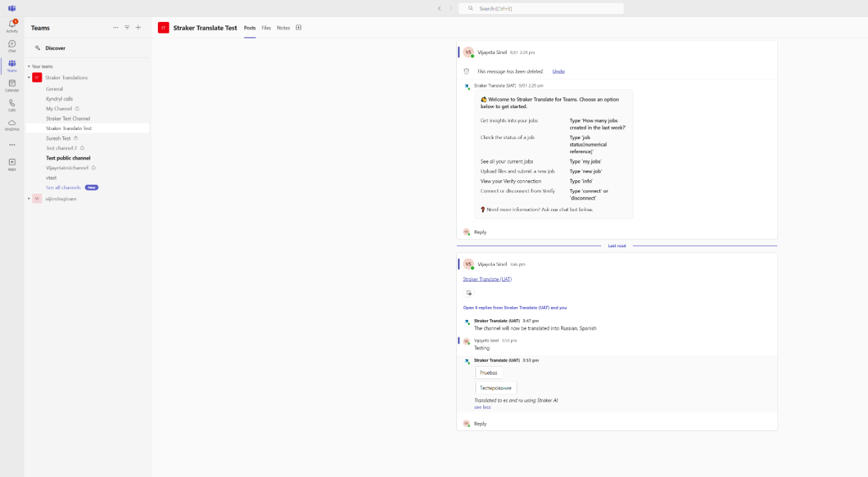Open the Calls icon
This screenshot has height=477, width=868.
pos(12,105)
